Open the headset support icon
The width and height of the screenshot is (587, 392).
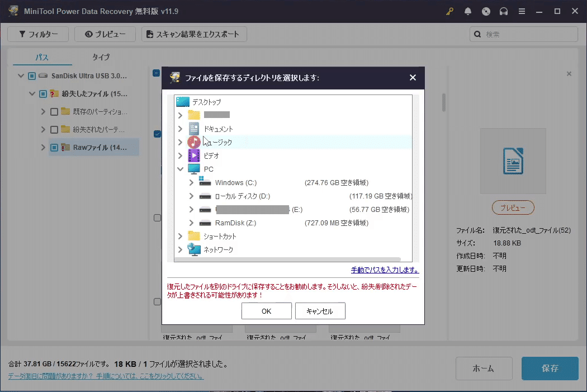tap(504, 11)
